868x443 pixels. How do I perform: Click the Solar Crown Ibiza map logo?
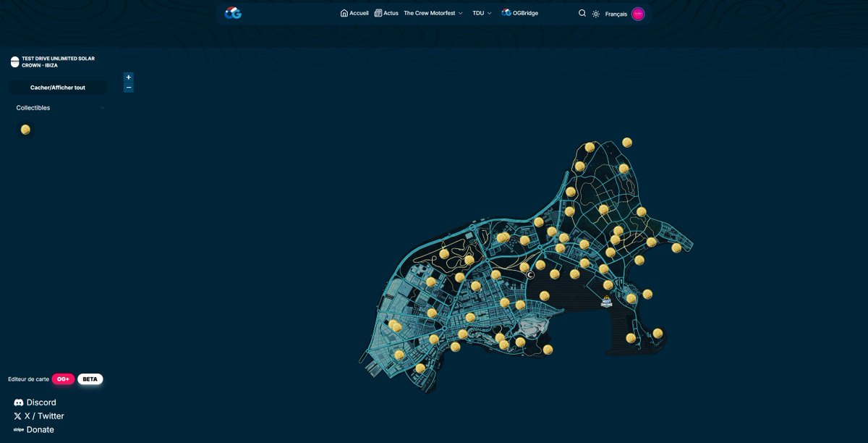(x=14, y=62)
